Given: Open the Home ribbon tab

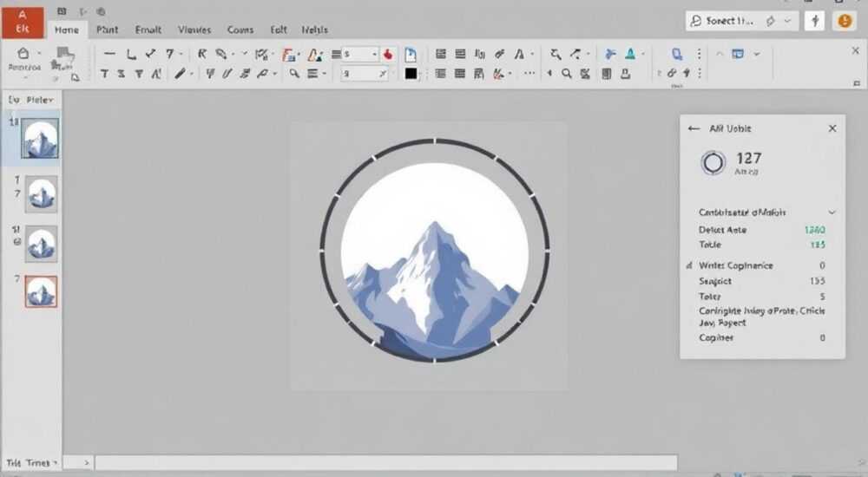Looking at the screenshot, I should point(67,29).
